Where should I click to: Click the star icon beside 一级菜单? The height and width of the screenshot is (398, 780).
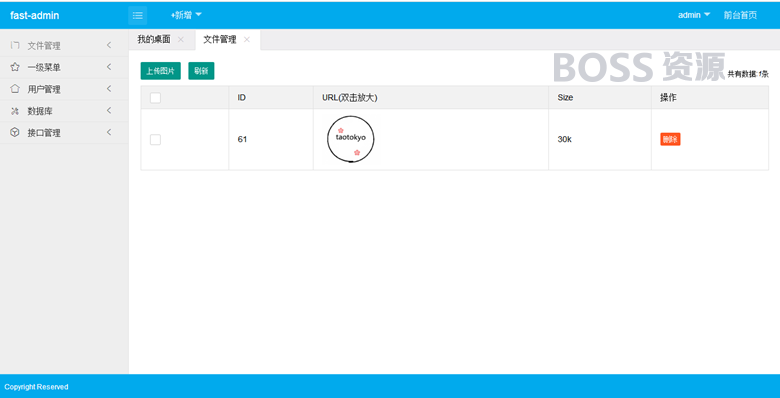(15, 67)
